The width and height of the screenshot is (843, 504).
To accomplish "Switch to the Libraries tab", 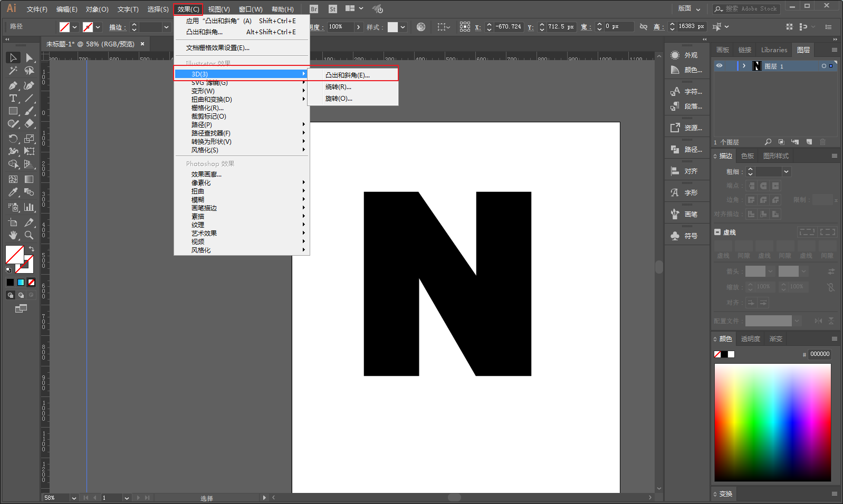I will click(x=774, y=50).
